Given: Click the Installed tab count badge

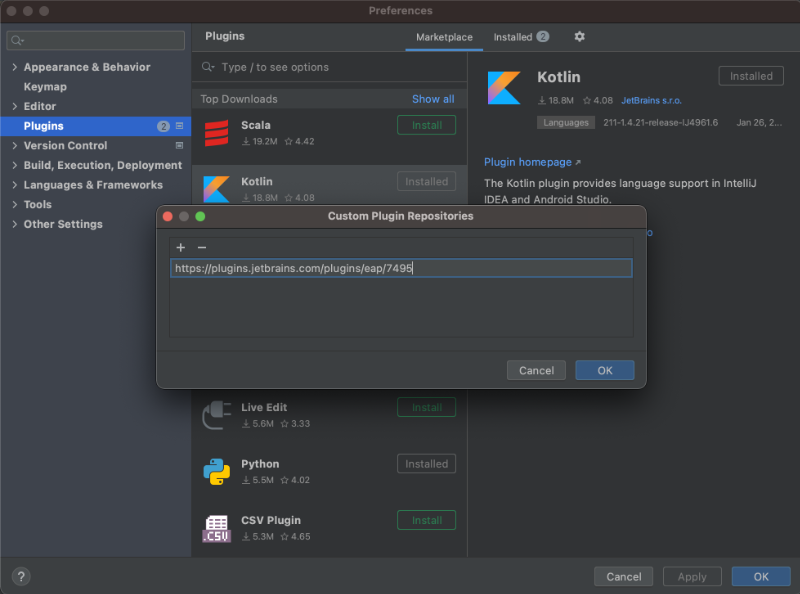Looking at the screenshot, I should [543, 37].
